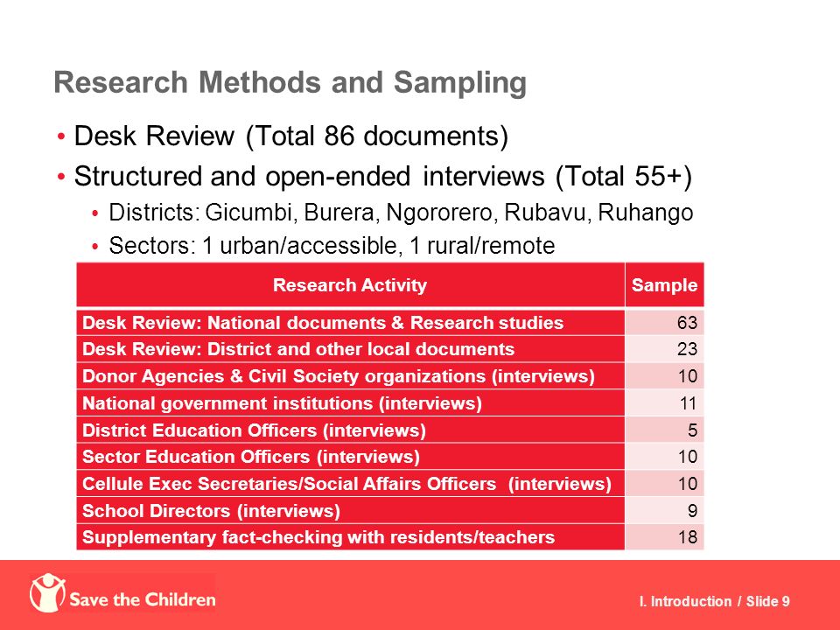
Task: Select the 'Research Methods and Sampling' title
Action: [290, 83]
